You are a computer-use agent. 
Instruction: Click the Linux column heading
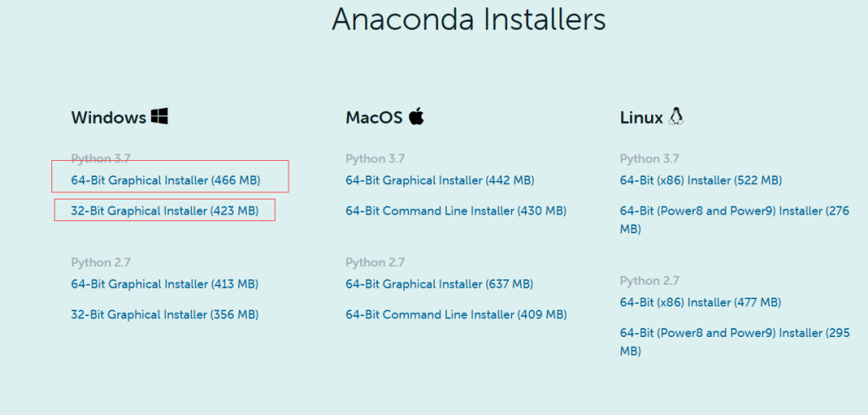tap(641, 117)
